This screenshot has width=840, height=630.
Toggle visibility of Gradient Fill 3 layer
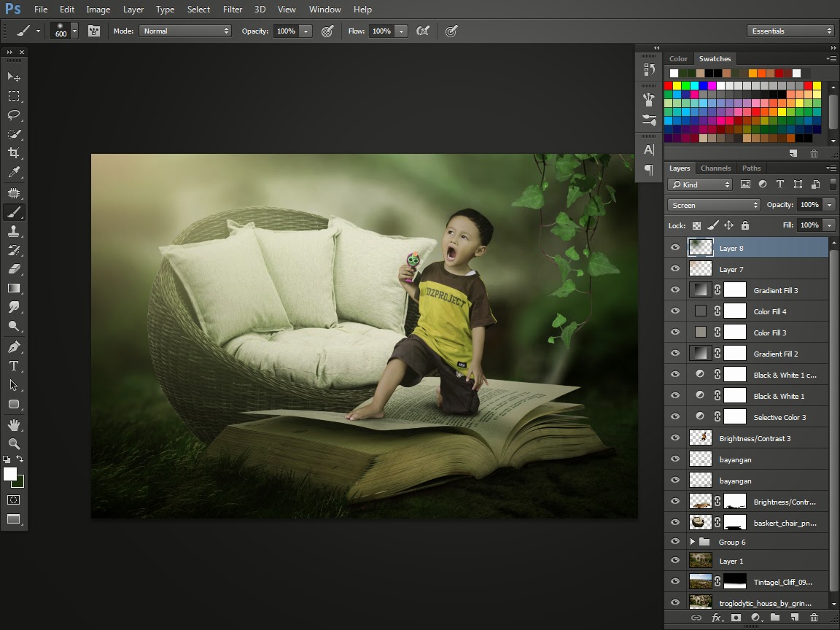pos(675,290)
